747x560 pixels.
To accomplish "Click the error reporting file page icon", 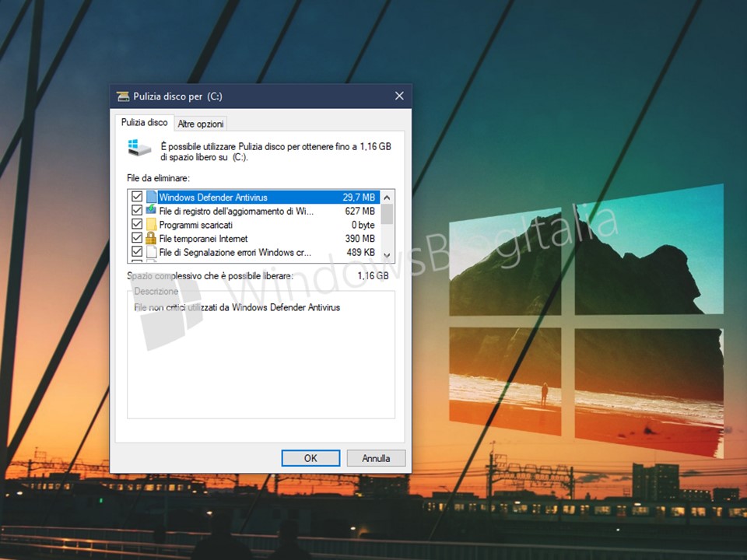I will tap(151, 252).
